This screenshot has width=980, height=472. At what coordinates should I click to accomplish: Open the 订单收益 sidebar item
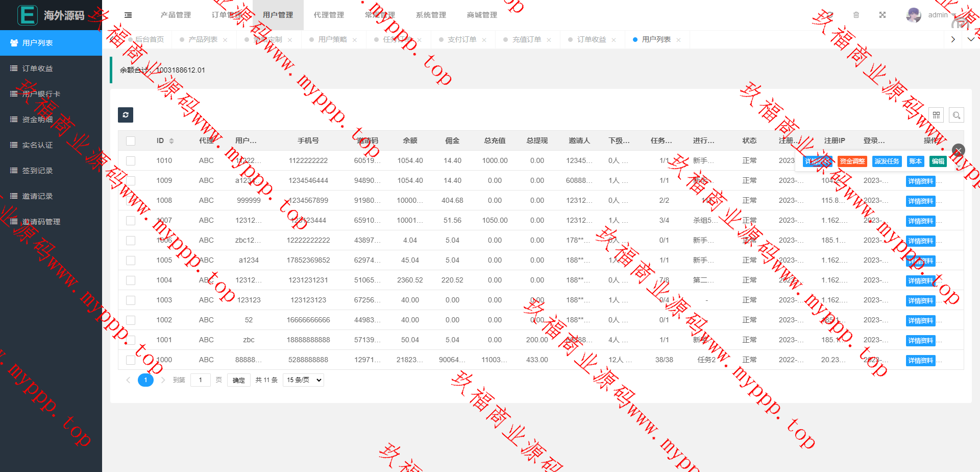(37, 68)
